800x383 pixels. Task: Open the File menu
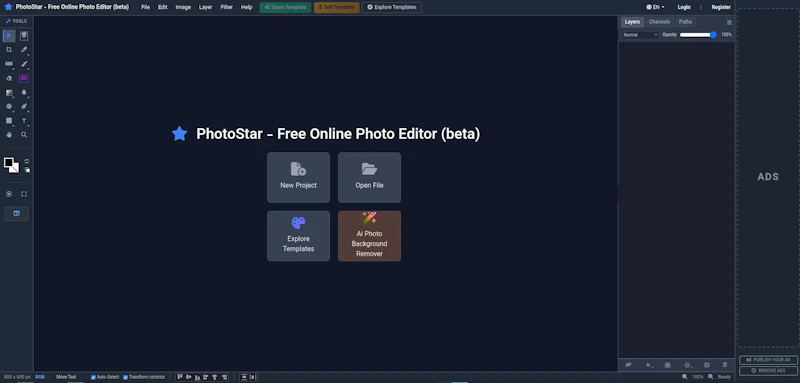[x=145, y=7]
